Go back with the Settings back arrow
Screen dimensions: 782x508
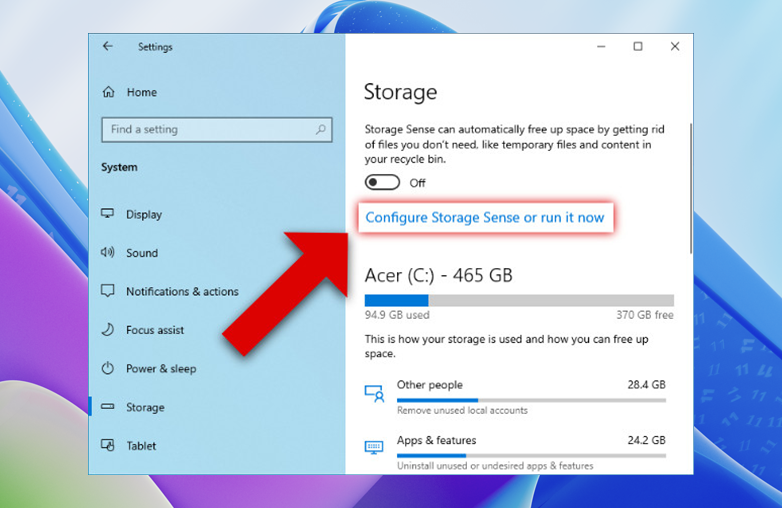tap(108, 46)
